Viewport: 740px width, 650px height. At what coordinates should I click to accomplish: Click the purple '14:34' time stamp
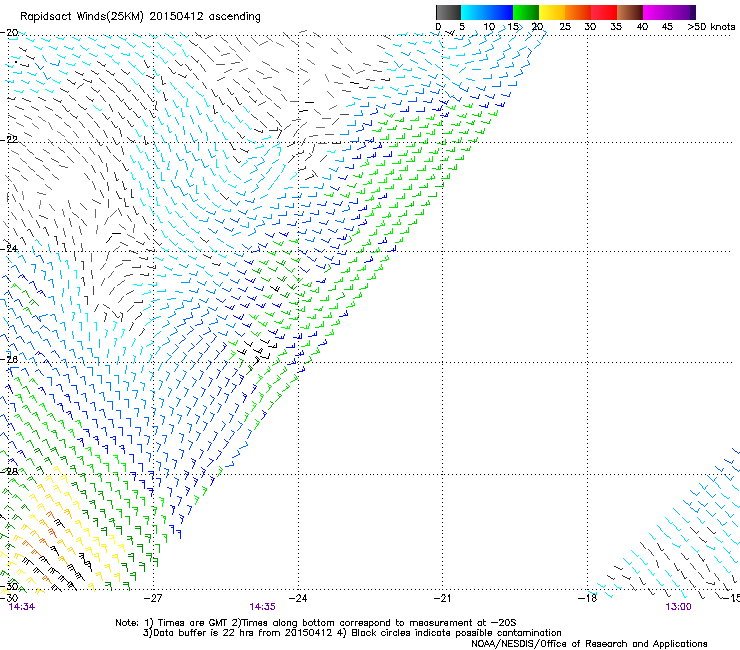point(22,607)
